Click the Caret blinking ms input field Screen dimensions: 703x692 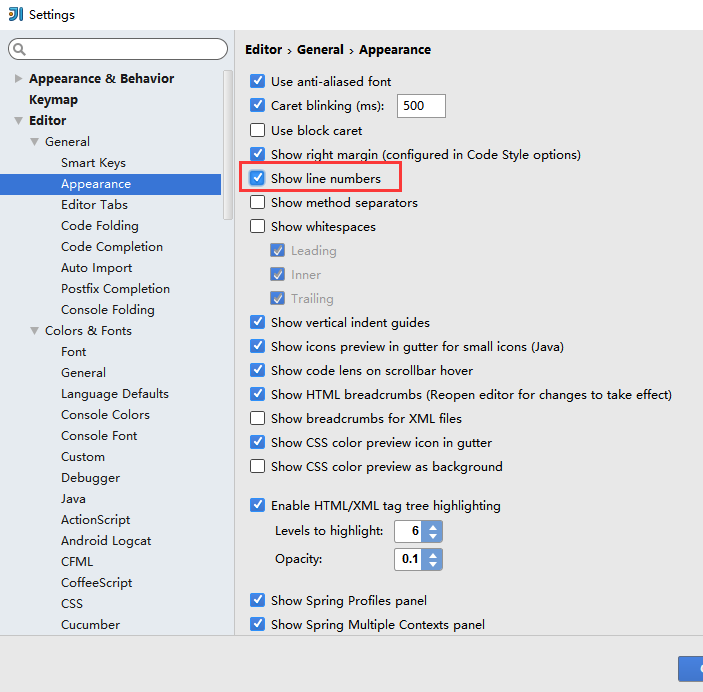(x=421, y=106)
